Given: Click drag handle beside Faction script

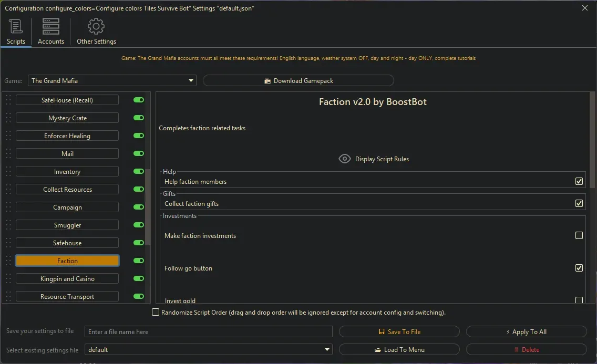Looking at the screenshot, I should (8, 261).
